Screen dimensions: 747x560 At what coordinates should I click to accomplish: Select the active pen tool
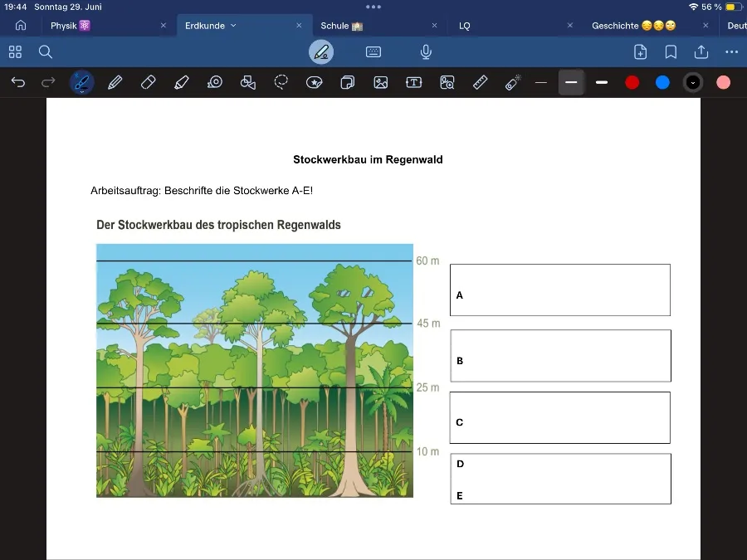coord(82,82)
